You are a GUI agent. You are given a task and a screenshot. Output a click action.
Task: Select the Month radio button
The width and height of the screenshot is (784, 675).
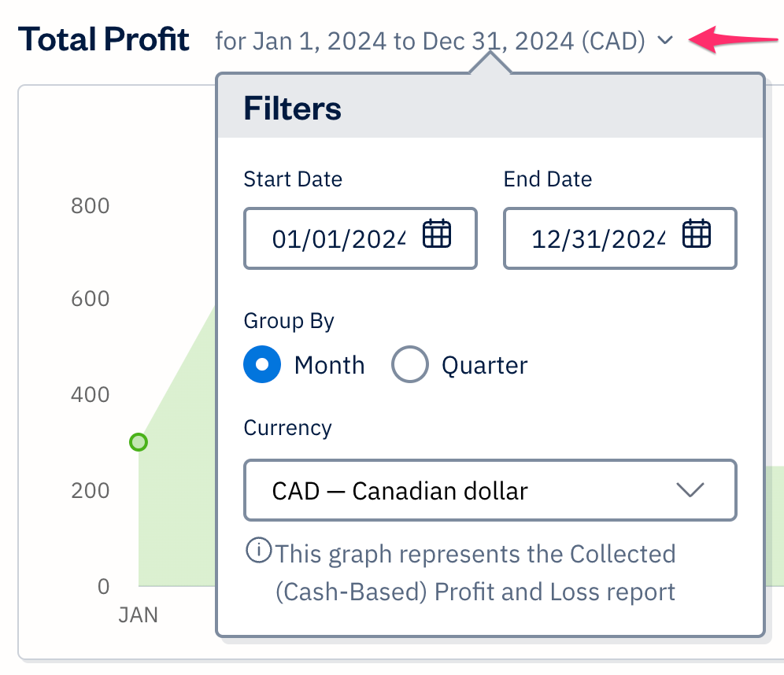click(x=262, y=365)
